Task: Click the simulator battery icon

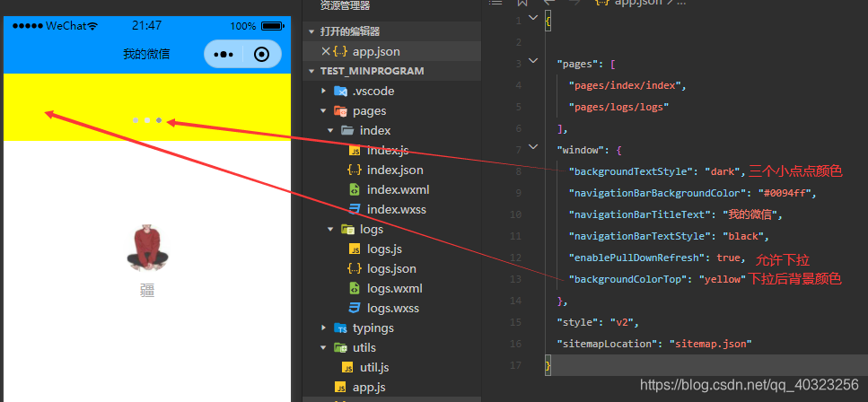Action: pos(272,26)
